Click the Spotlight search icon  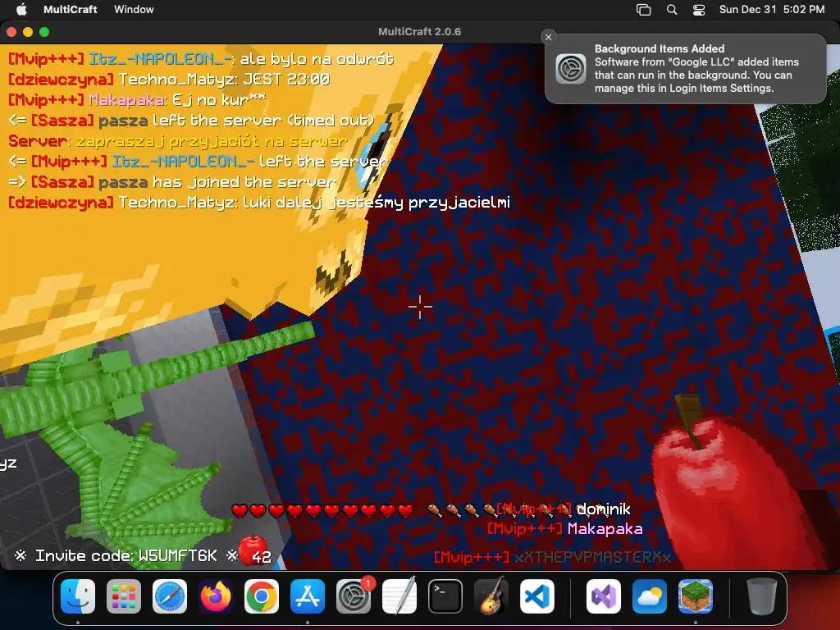point(672,10)
